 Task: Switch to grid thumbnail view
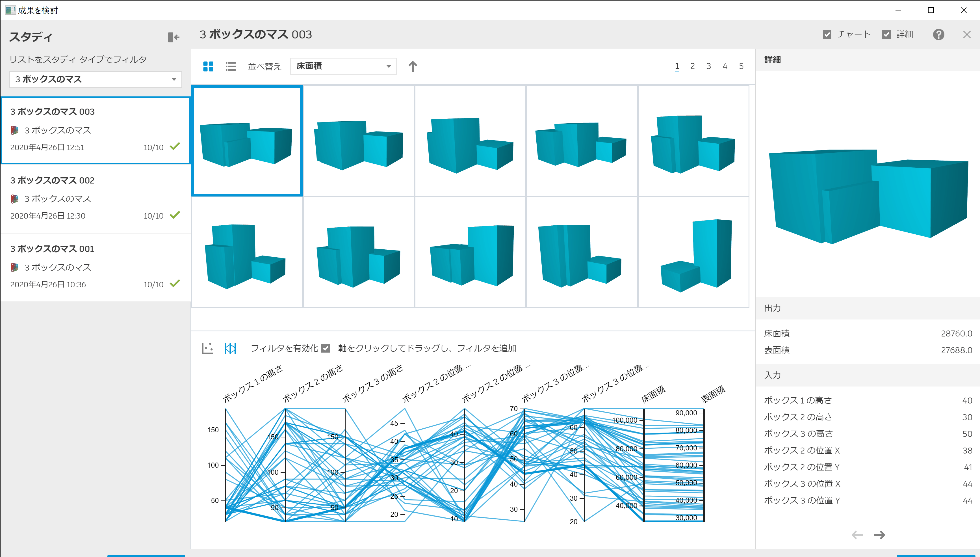coord(208,66)
